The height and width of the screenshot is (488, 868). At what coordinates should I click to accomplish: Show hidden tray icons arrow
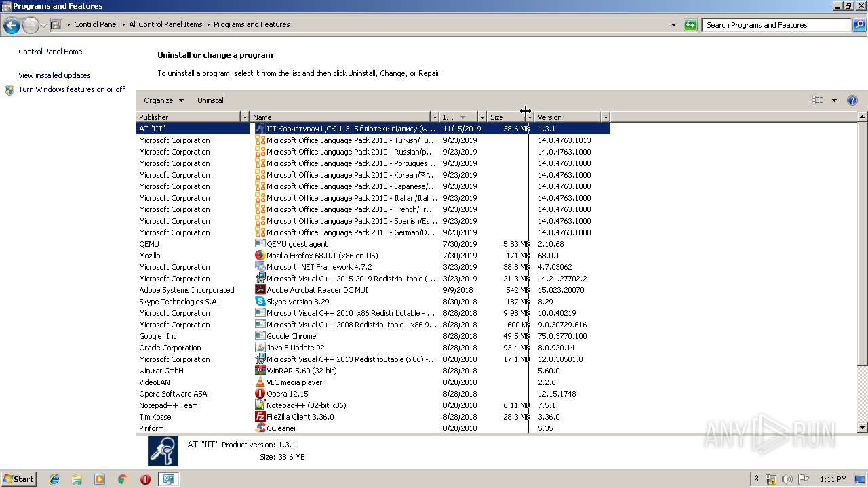(x=756, y=479)
